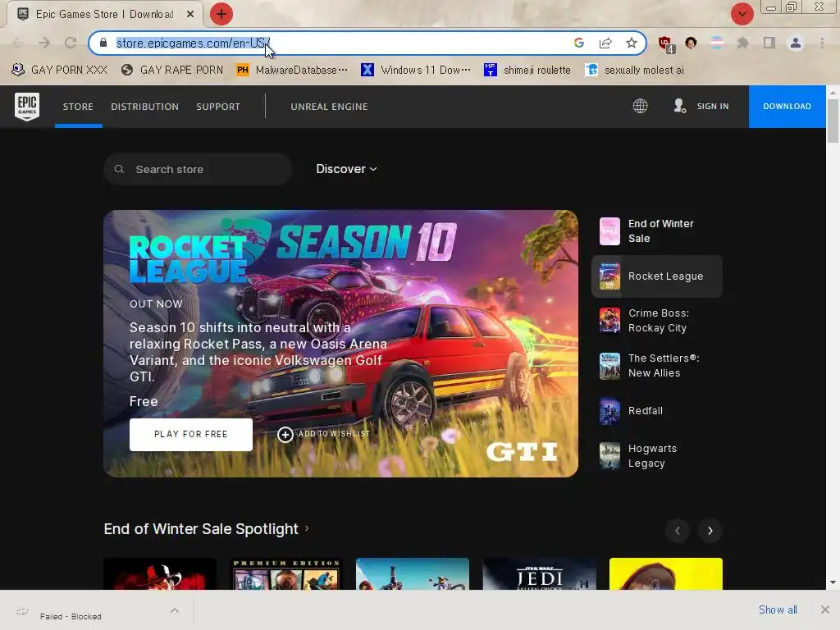Click the Hogwarts Legacy thumbnail icon
This screenshot has width=840, height=630.
click(x=609, y=456)
